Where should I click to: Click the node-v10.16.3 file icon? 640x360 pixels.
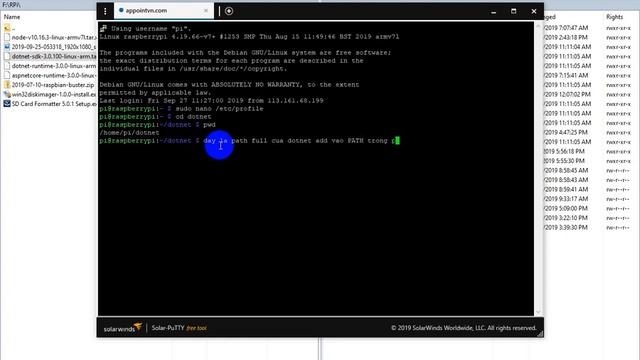click(x=7, y=37)
